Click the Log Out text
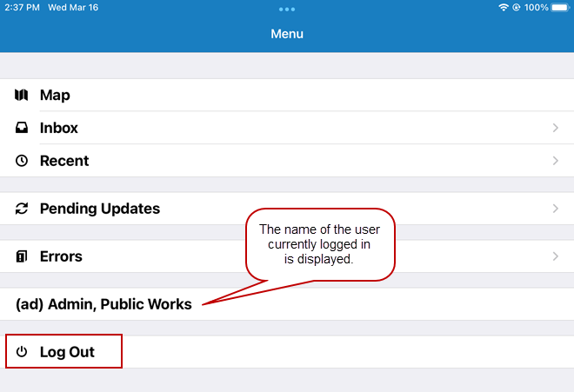Image resolution: width=574 pixels, height=392 pixels. point(67,352)
